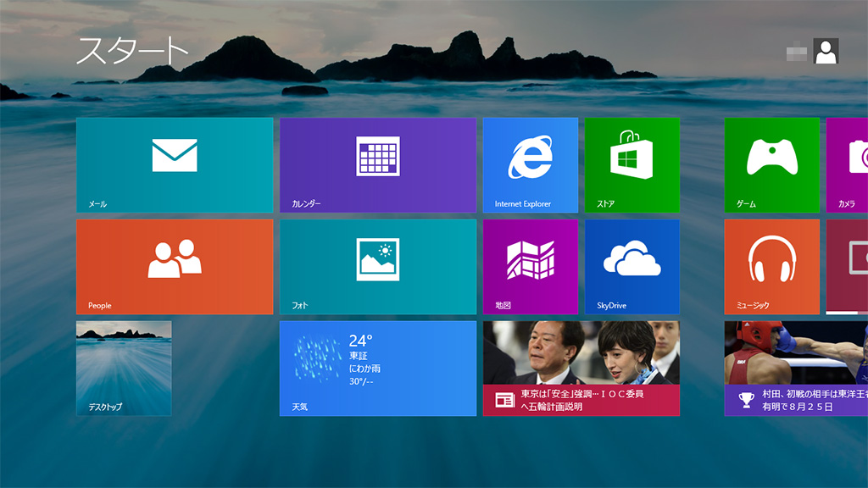Open the Maps (地図) tile

tap(531, 267)
